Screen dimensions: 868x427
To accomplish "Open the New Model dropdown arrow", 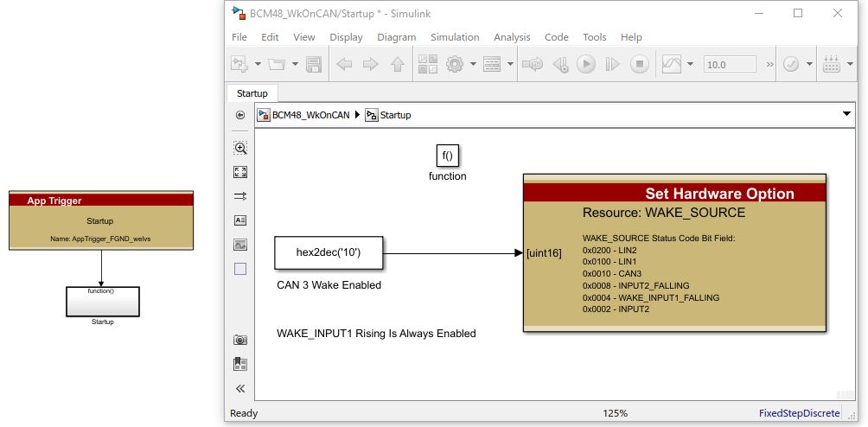I will [258, 64].
